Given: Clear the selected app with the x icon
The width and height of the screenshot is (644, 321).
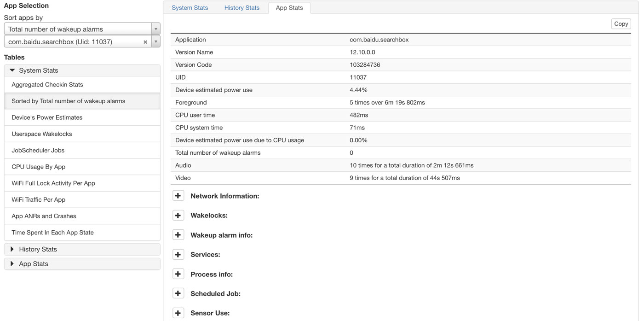Looking at the screenshot, I should (x=145, y=41).
